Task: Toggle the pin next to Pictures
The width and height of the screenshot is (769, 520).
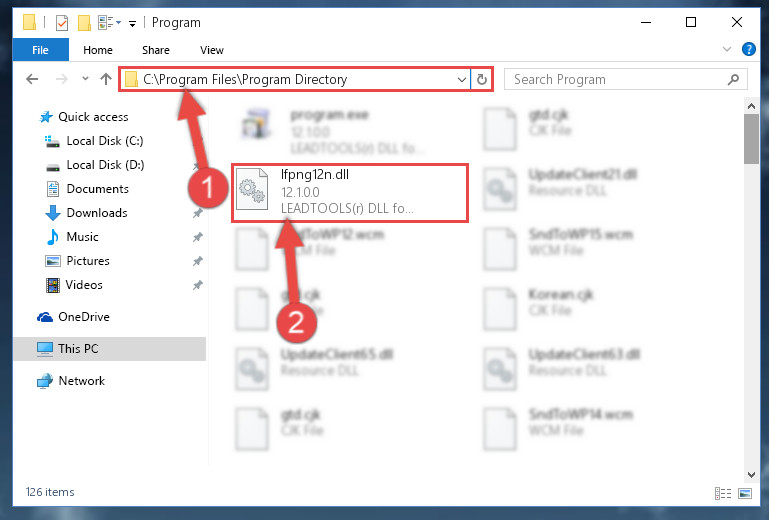Action: (197, 261)
